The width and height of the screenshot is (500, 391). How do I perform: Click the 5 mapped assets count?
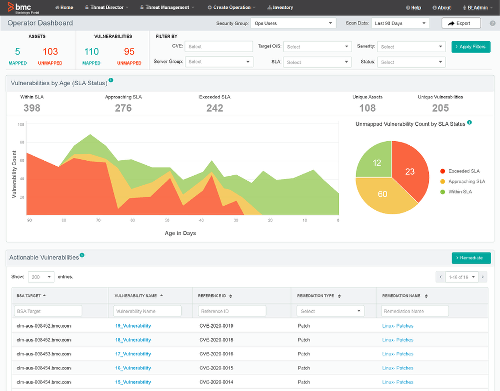pyautogui.click(x=18, y=52)
